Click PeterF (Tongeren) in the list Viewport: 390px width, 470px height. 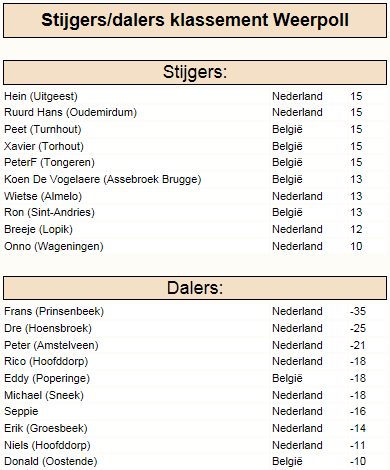pos(49,162)
